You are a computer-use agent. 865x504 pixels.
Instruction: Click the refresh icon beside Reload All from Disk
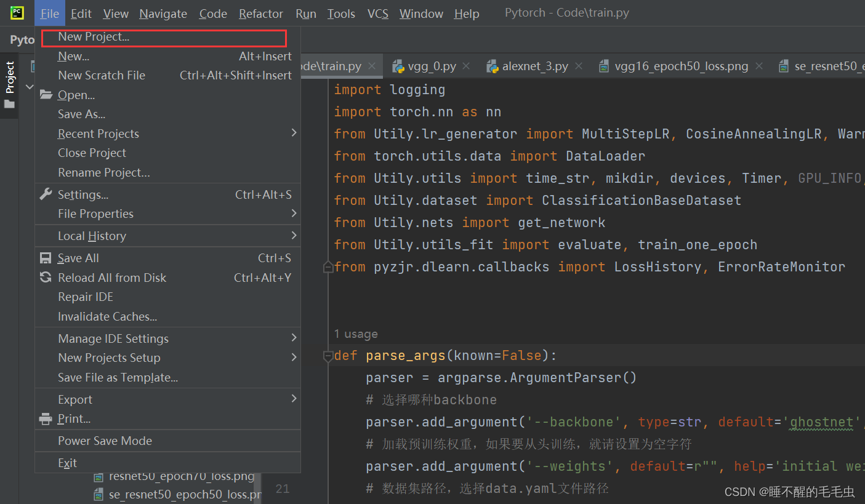[x=45, y=277]
